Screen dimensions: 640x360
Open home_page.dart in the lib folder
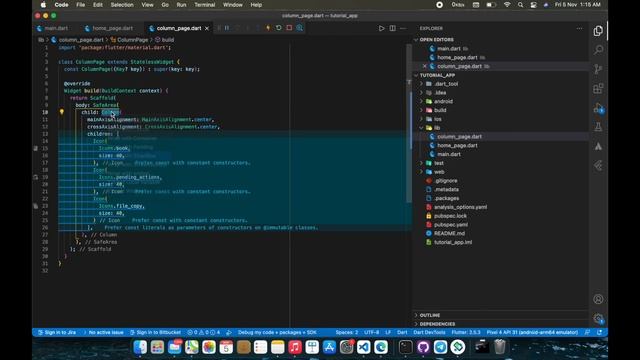[x=457, y=145]
